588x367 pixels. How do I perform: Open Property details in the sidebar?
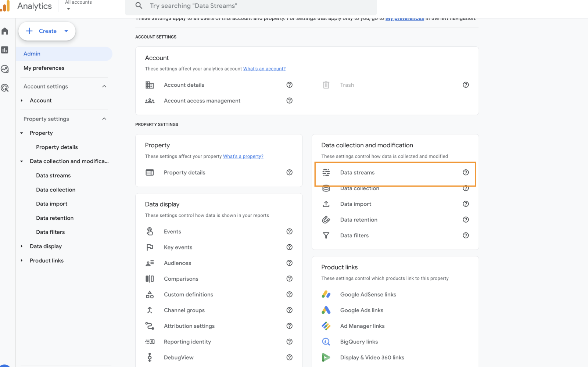tap(57, 147)
